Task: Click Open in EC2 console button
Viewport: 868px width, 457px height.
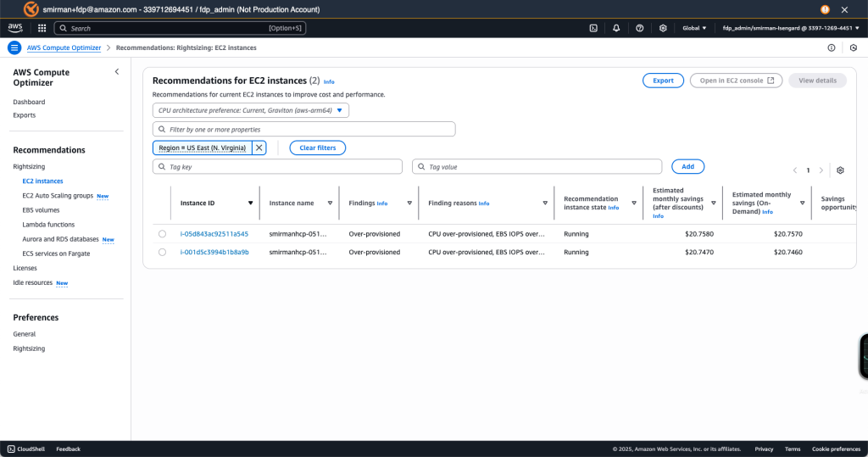Action: pos(737,81)
